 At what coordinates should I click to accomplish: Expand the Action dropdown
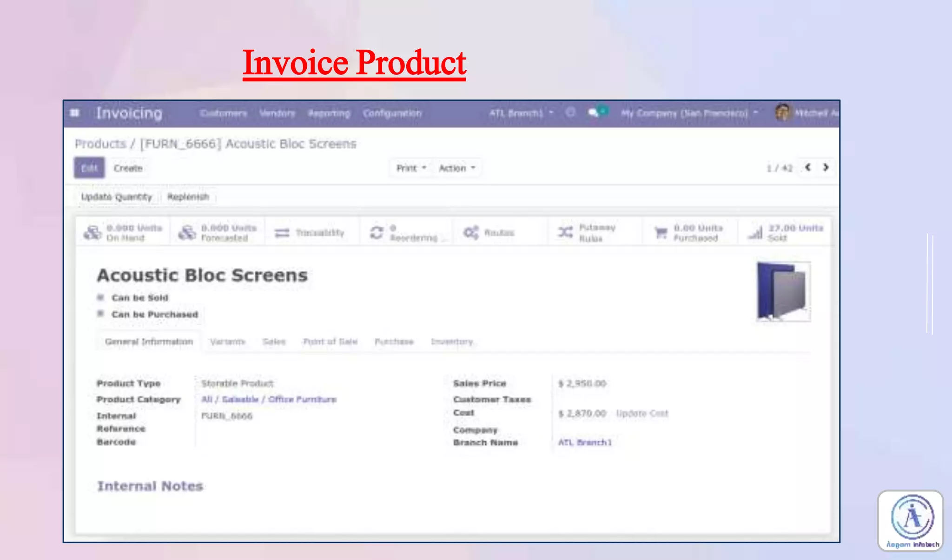457,168
